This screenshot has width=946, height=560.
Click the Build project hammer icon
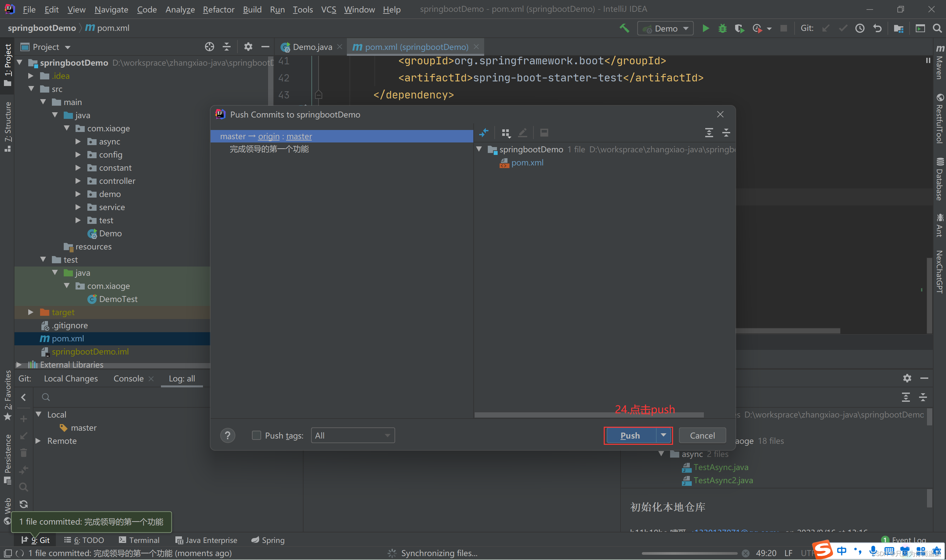point(624,28)
